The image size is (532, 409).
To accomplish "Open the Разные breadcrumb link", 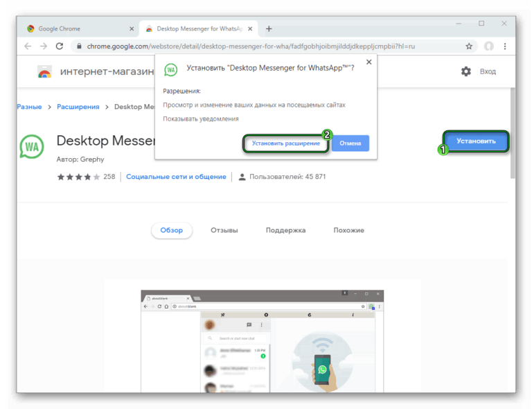I will point(29,107).
